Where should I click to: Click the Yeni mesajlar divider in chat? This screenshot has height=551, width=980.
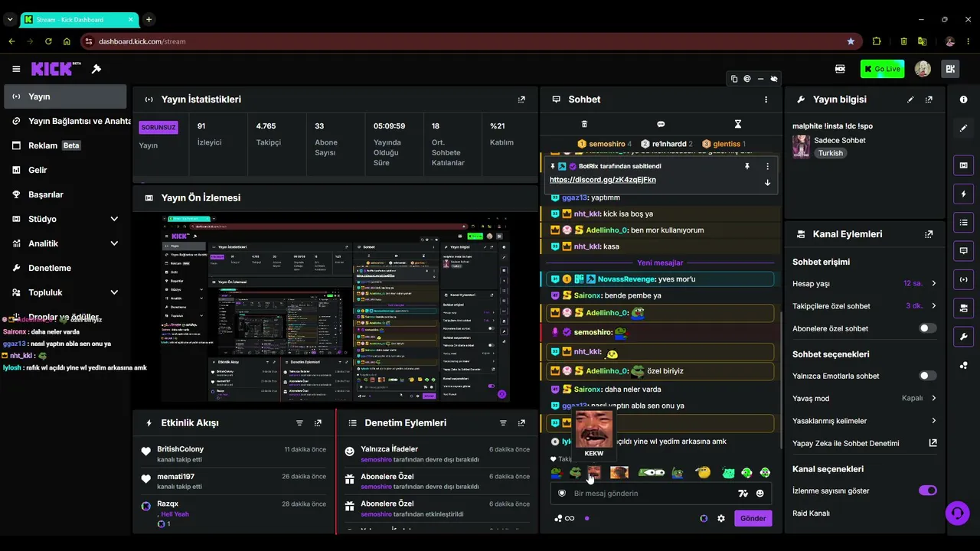660,262
